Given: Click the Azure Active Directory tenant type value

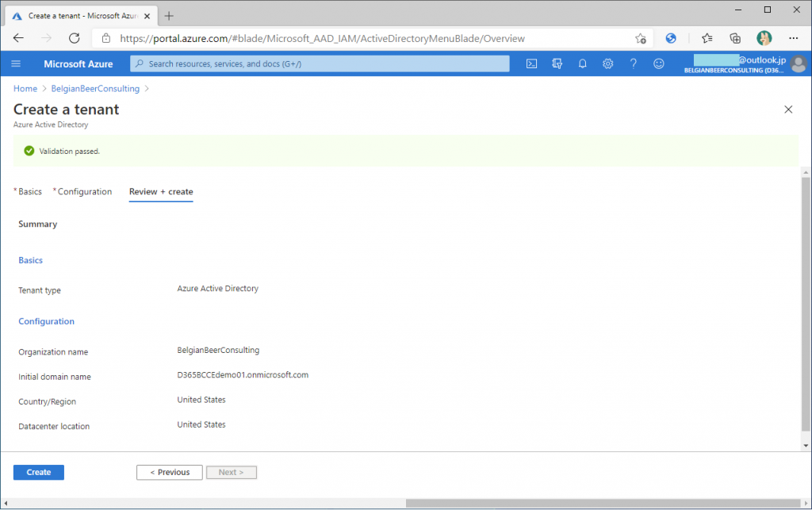Looking at the screenshot, I should point(217,289).
